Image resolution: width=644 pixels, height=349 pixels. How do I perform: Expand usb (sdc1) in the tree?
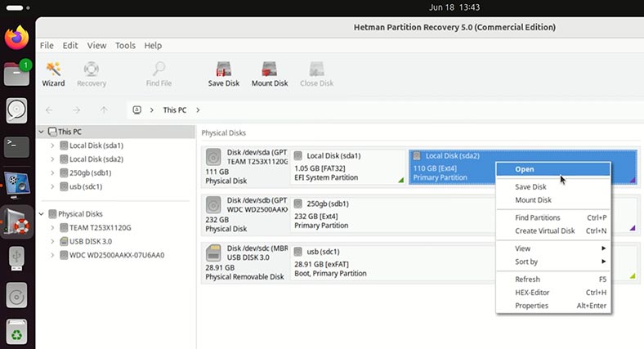[x=52, y=186]
